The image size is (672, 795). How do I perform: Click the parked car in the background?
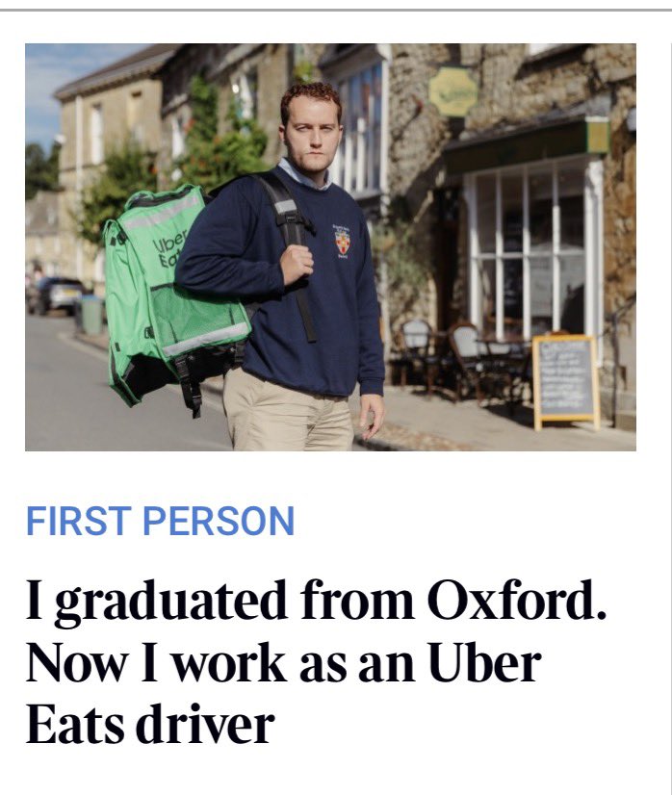[56, 296]
